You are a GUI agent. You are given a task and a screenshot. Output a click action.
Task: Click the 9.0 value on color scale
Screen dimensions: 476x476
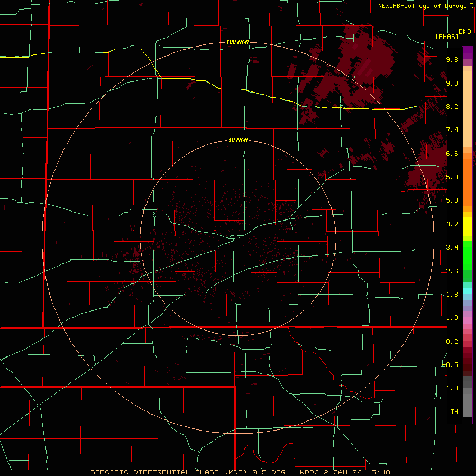pos(452,83)
